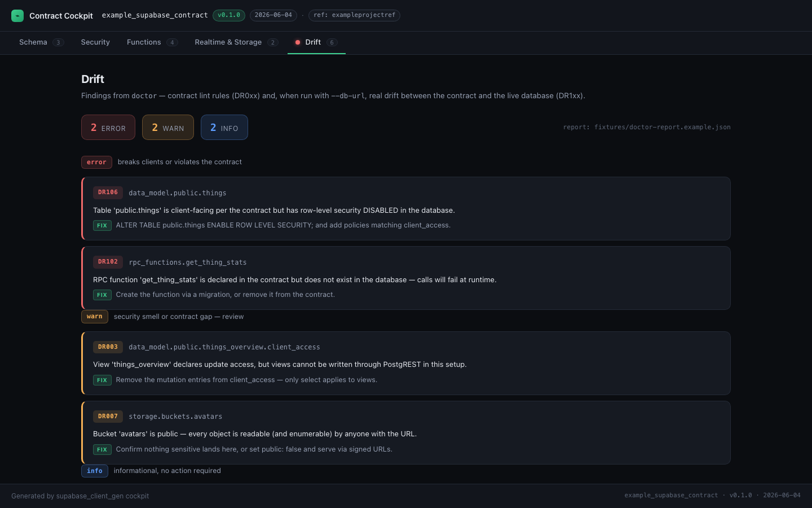812x508 pixels.
Task: Click the FIX badge under avatars bucket finding
Action: pyautogui.click(x=102, y=450)
